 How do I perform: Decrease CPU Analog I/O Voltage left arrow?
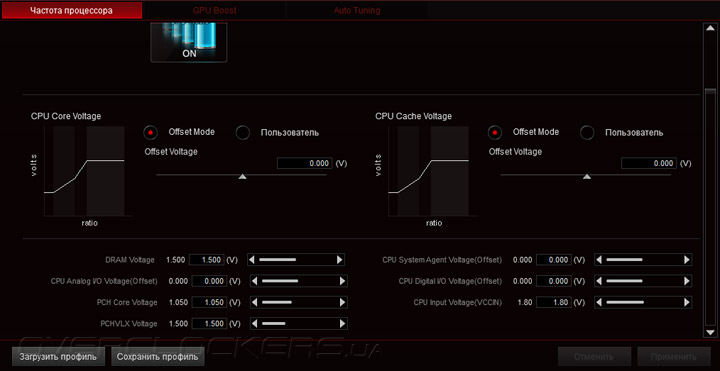click(255, 281)
